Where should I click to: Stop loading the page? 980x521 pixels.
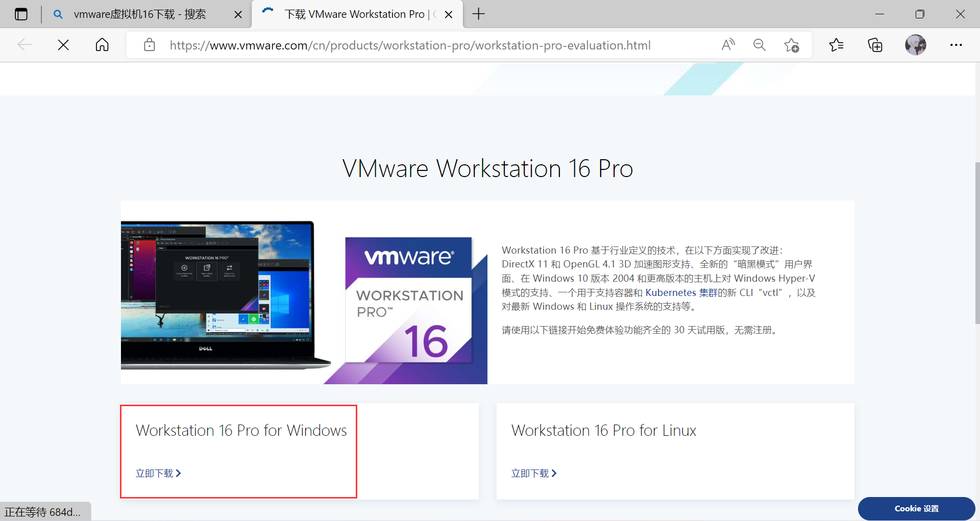(63, 45)
